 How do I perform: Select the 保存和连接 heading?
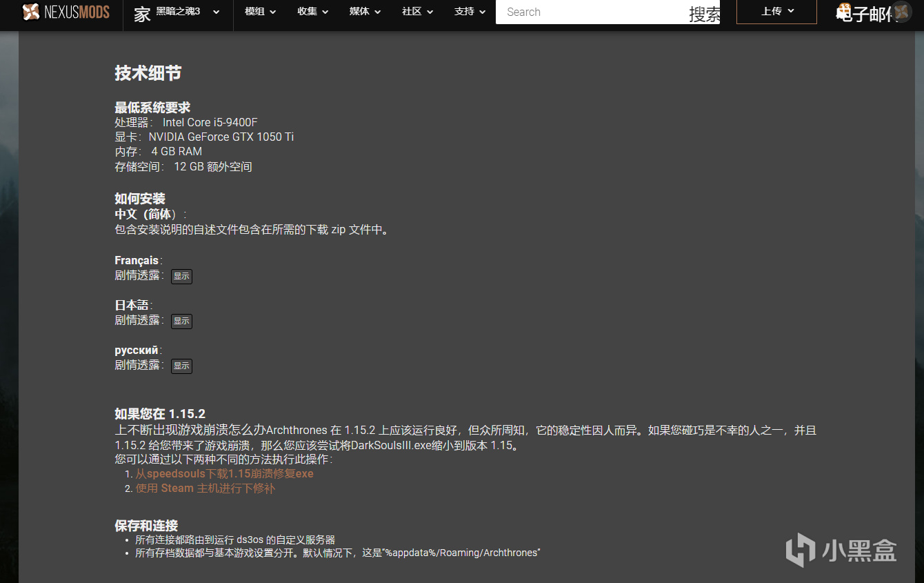coord(146,526)
